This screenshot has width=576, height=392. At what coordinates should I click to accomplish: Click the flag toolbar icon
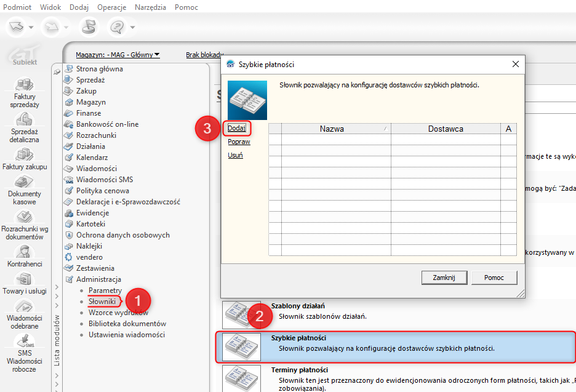(89, 27)
